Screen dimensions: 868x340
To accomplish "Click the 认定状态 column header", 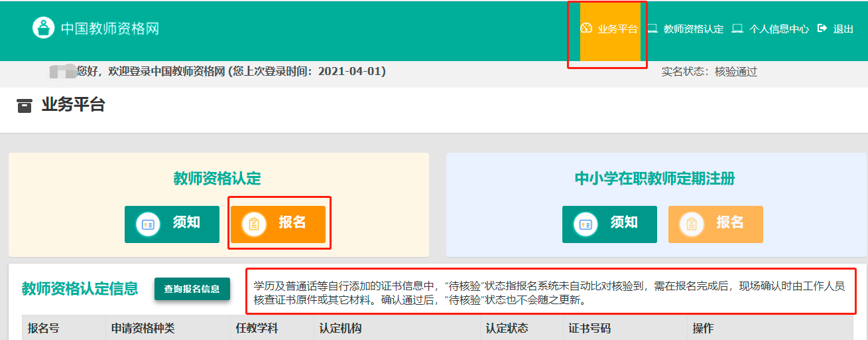I will point(507,329).
